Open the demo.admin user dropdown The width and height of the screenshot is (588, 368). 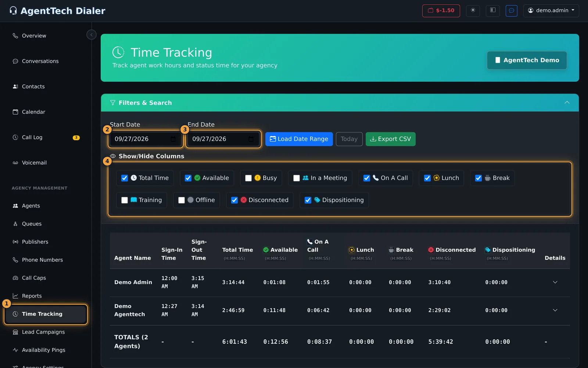pyautogui.click(x=551, y=11)
